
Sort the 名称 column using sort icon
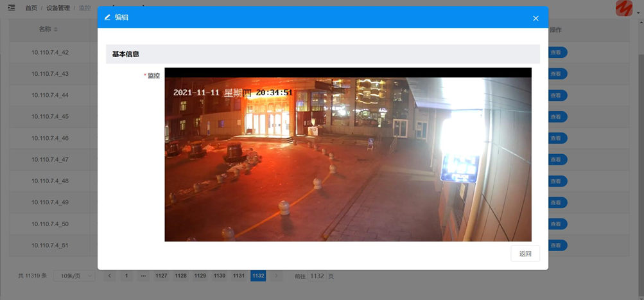56,30
